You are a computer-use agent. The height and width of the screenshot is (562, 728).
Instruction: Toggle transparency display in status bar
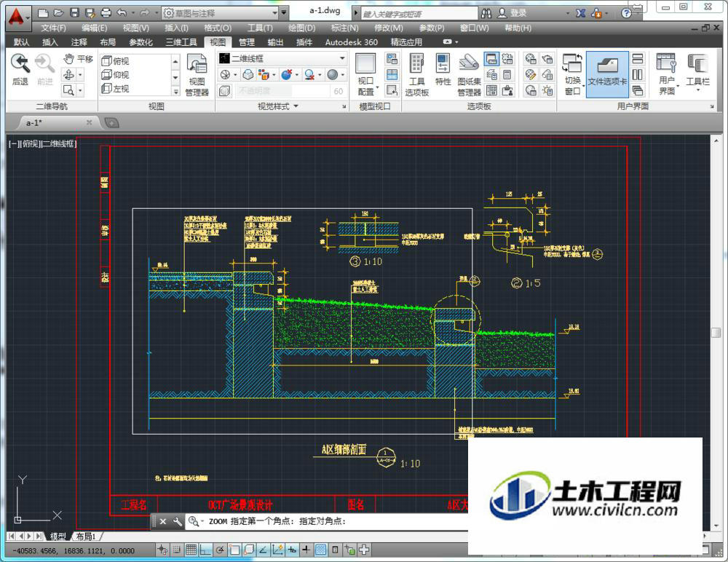(320, 550)
